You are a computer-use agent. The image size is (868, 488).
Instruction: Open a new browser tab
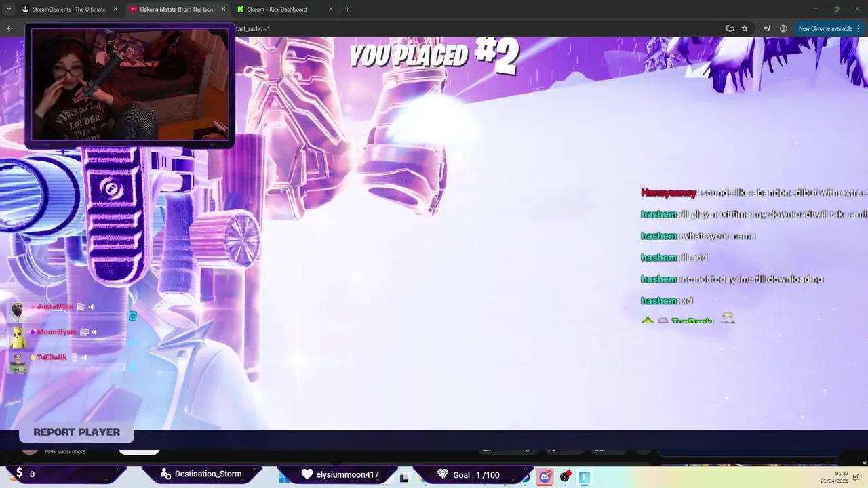pos(347,9)
